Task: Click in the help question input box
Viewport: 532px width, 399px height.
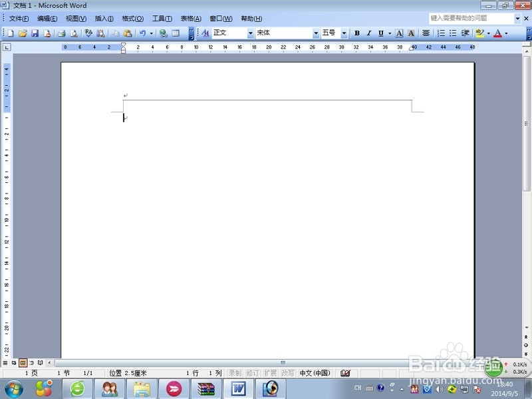Action: point(471,19)
